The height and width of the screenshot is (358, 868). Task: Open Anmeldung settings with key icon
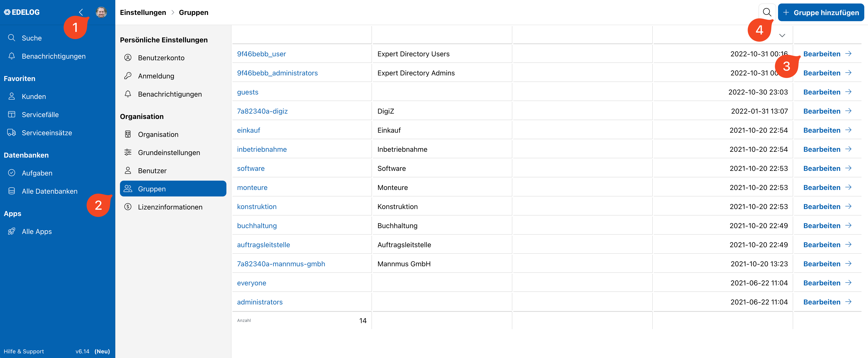point(173,76)
